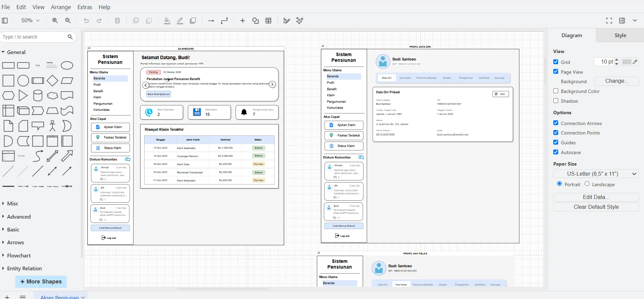The height and width of the screenshot is (299, 644).
Task: Toggle the Page View checkbox
Action: (556, 72)
